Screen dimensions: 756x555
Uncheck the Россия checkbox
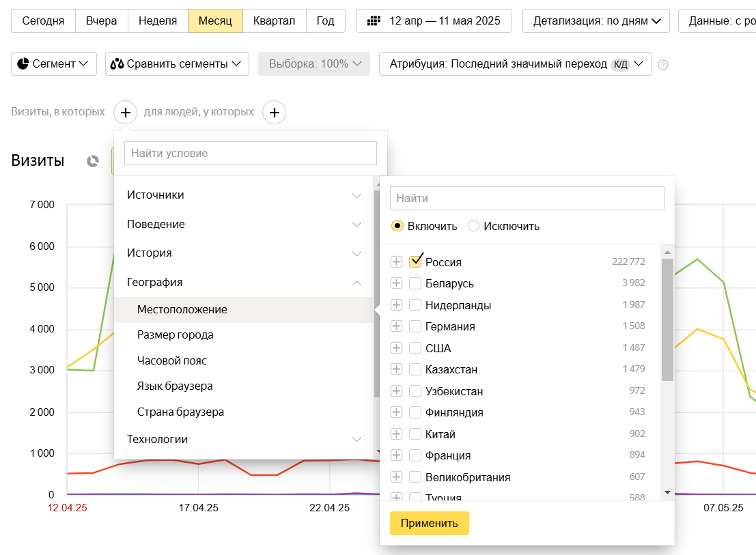click(415, 261)
